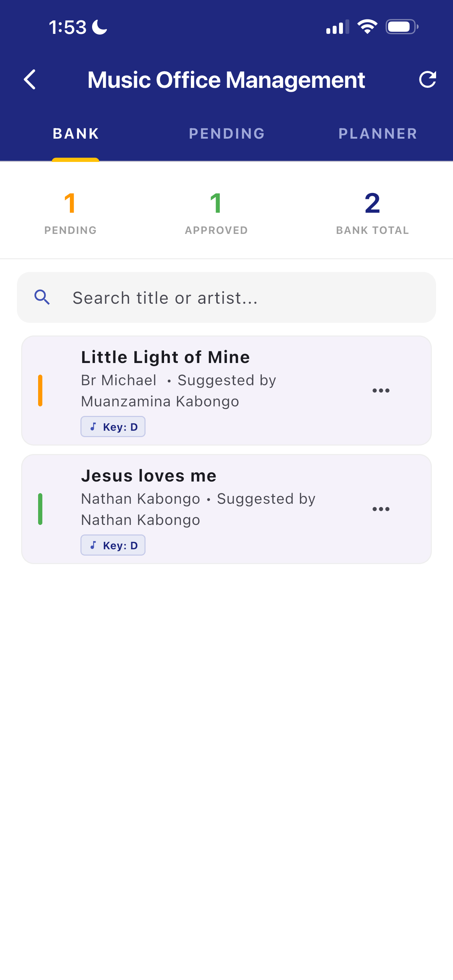Tap the music note on Little Light's key chip
This screenshot has height=980, width=453.
(93, 427)
